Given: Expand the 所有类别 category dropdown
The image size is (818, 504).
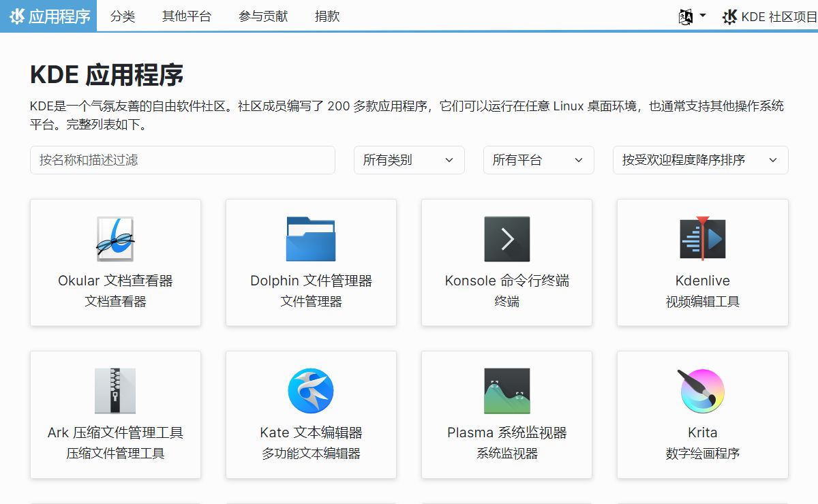Looking at the screenshot, I should (409, 160).
